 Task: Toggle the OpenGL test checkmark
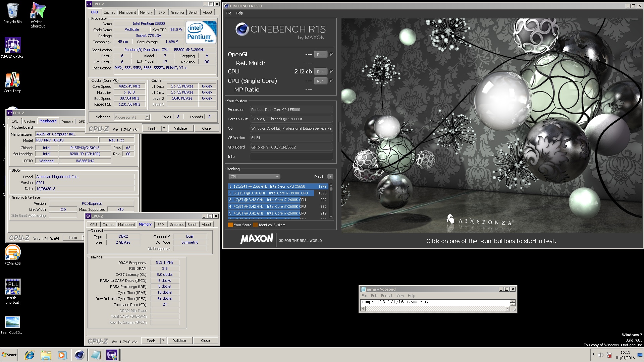331,54
